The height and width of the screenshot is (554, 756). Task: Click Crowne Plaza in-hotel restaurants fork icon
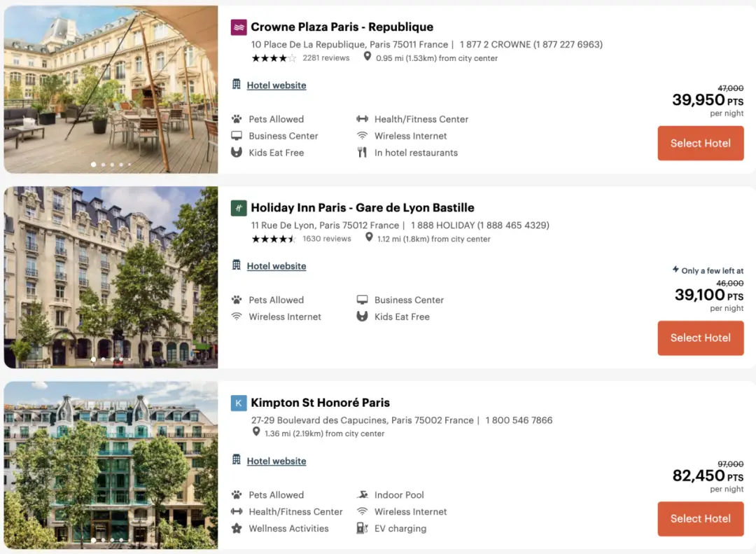pos(362,153)
